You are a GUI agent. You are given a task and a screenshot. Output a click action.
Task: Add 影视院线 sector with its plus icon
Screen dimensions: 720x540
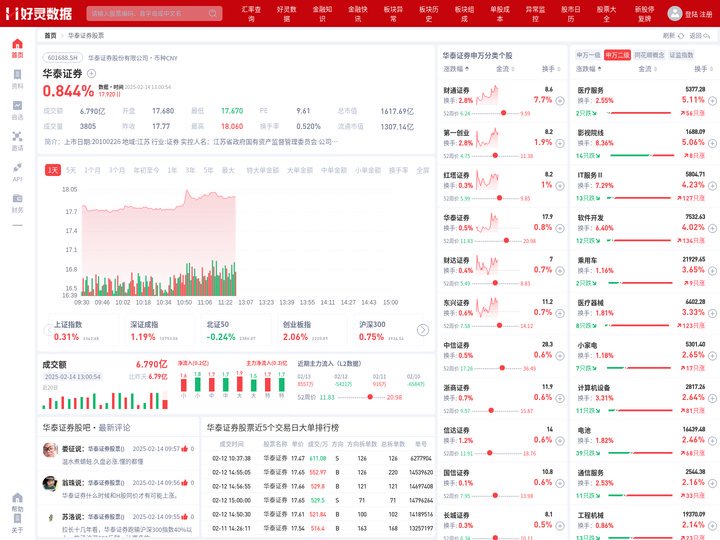tap(712, 143)
